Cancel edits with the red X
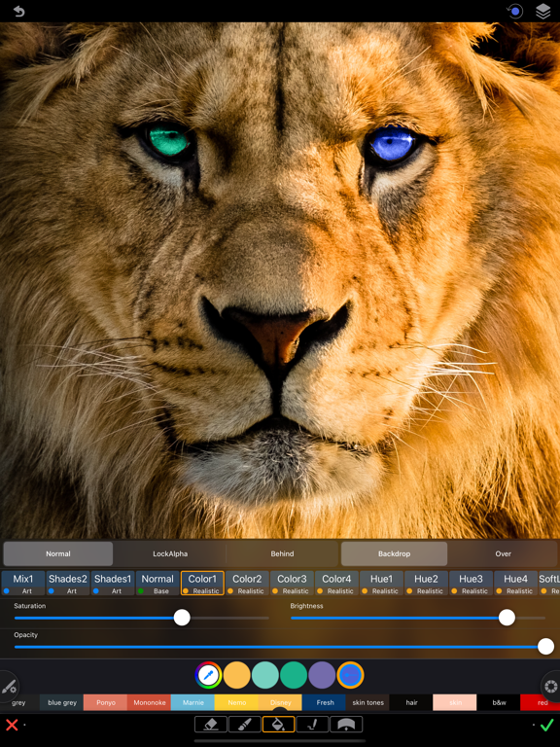The width and height of the screenshot is (560, 747). pos(12,725)
